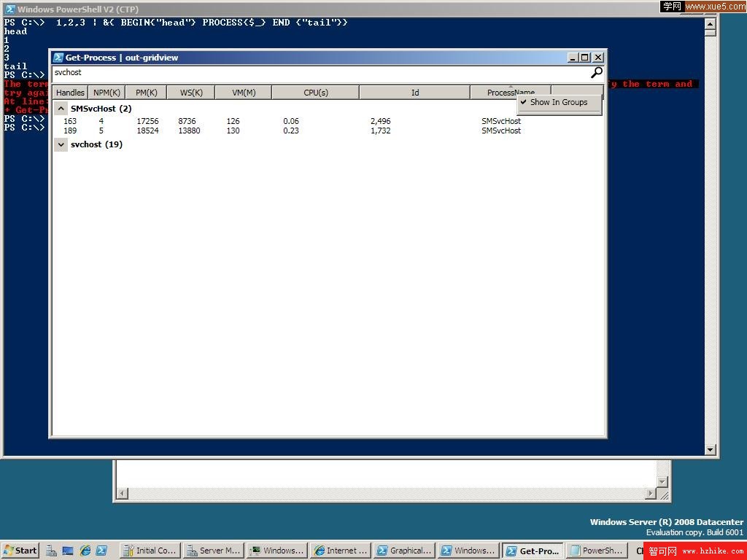This screenshot has width=747, height=560.
Task: Click the "head" output line in PowerShell console
Action: click(x=15, y=31)
